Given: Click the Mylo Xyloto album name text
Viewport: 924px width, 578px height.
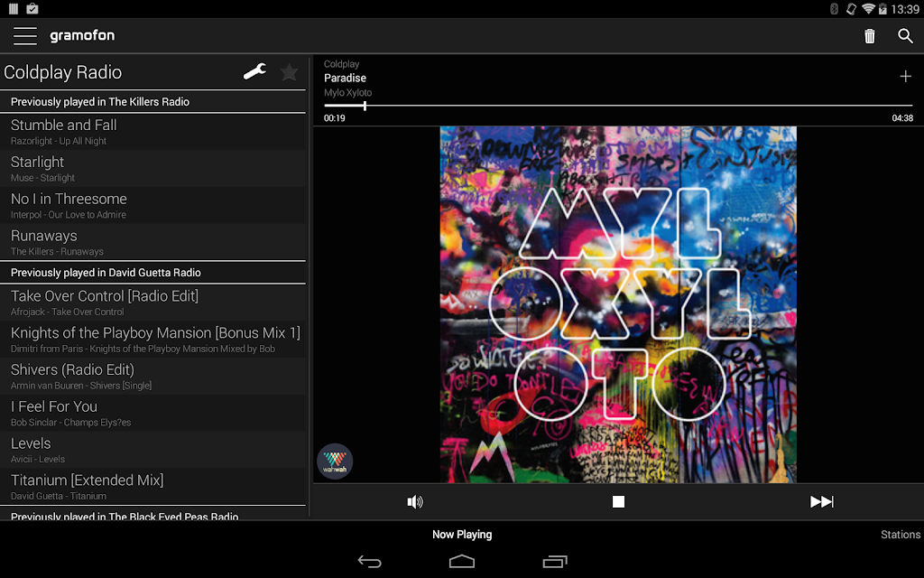Looking at the screenshot, I should click(x=347, y=93).
